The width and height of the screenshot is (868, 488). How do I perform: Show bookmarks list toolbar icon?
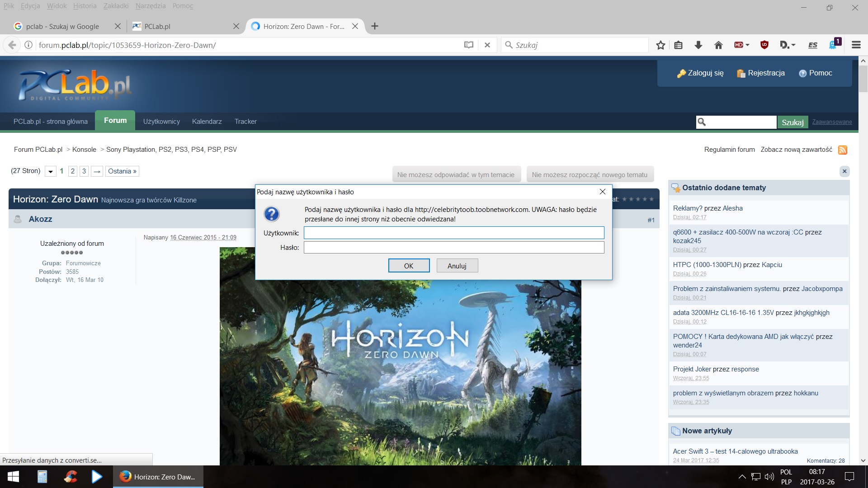click(x=678, y=45)
